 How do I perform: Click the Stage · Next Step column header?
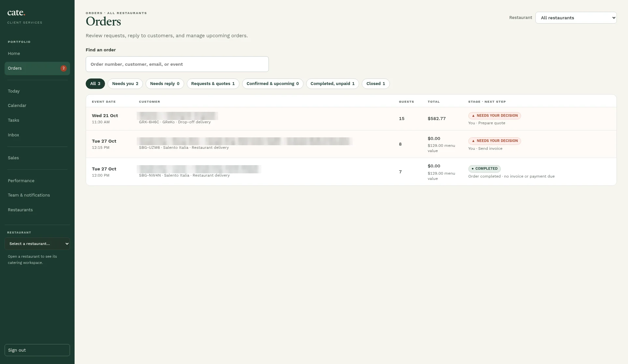tap(487, 102)
